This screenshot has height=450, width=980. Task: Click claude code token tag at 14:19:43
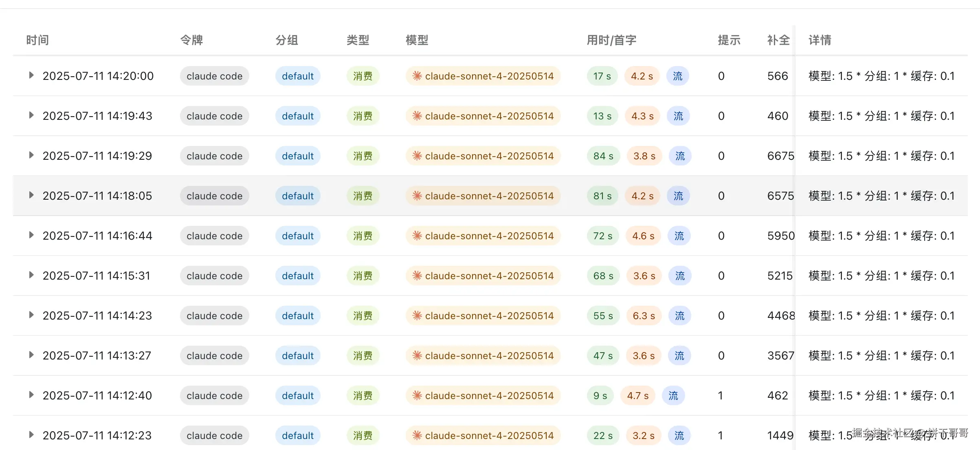214,116
